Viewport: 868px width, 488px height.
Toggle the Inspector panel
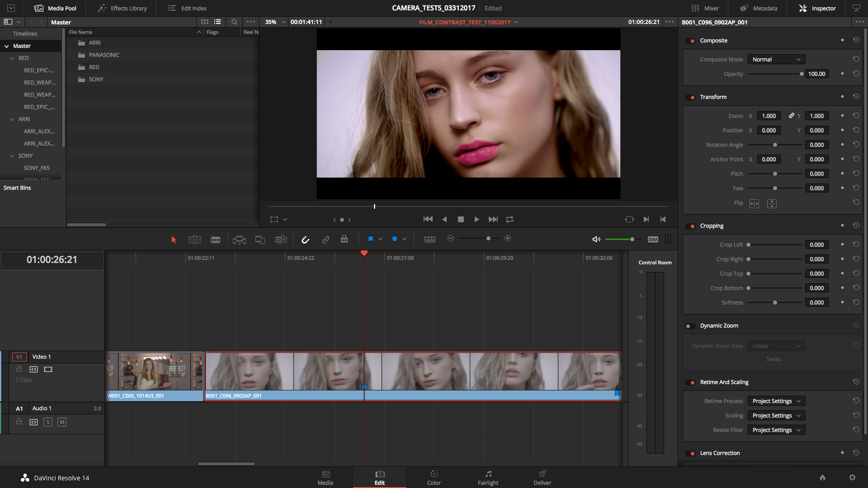pyautogui.click(x=817, y=8)
